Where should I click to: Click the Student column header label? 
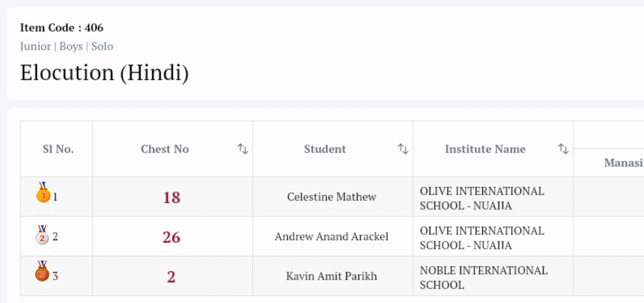click(325, 149)
